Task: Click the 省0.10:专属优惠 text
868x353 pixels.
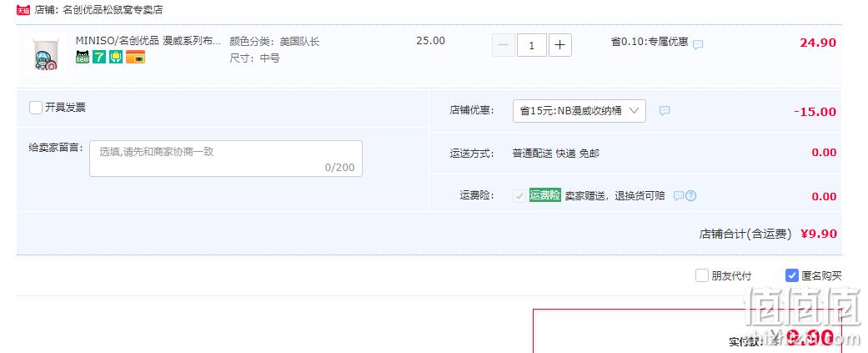Action: click(x=650, y=42)
